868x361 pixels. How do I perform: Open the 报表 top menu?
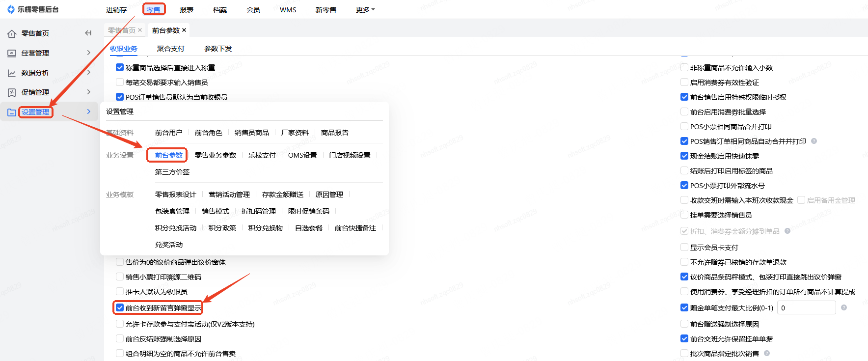coord(187,10)
